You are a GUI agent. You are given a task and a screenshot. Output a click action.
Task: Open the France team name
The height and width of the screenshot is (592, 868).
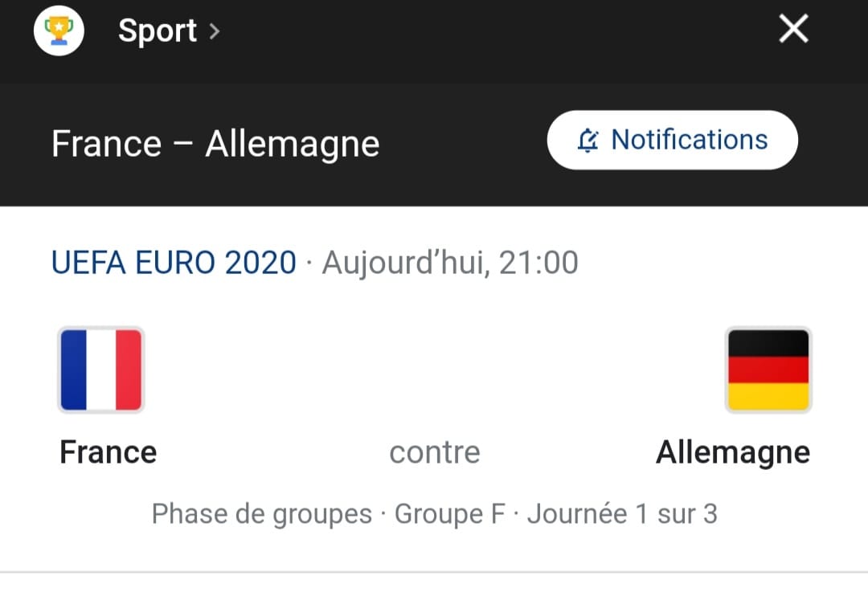click(x=108, y=452)
